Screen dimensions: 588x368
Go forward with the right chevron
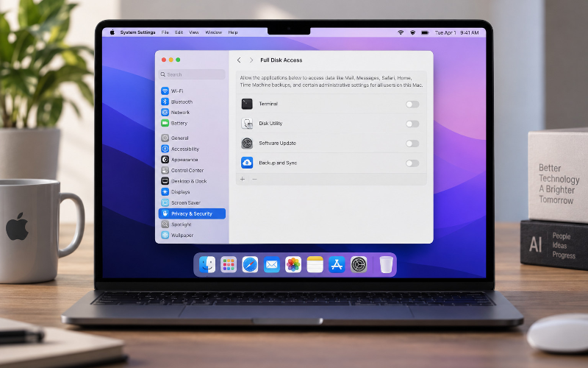click(251, 60)
